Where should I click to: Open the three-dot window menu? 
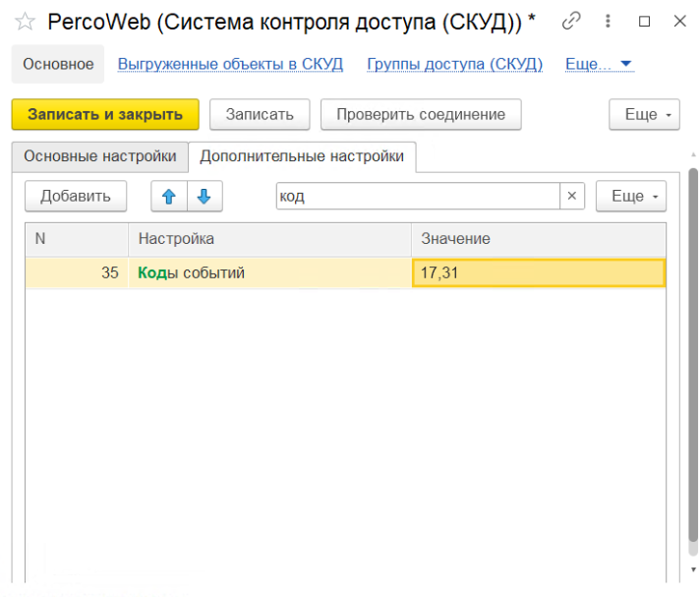coord(608,21)
